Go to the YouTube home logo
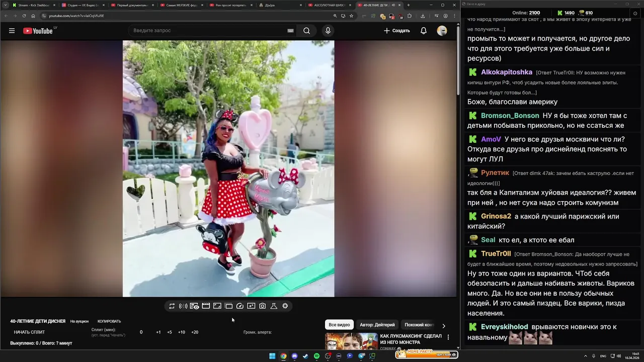This screenshot has width=644, height=362. click(x=38, y=31)
